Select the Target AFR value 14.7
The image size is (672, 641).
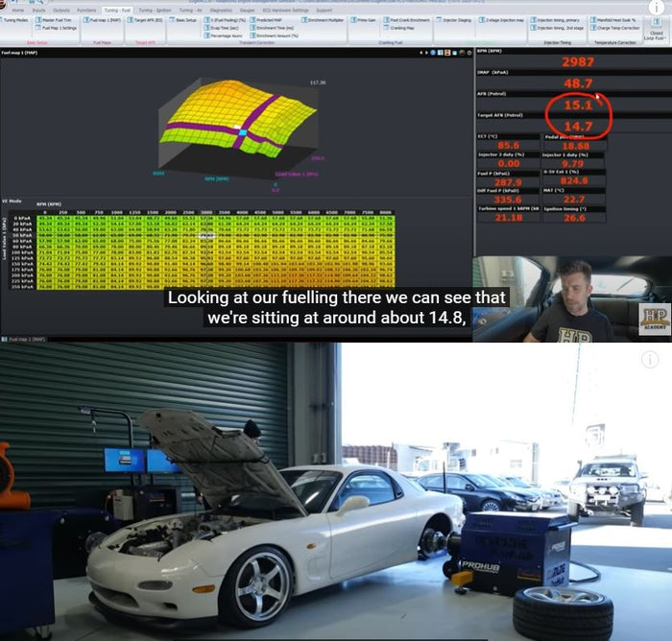[x=578, y=127]
